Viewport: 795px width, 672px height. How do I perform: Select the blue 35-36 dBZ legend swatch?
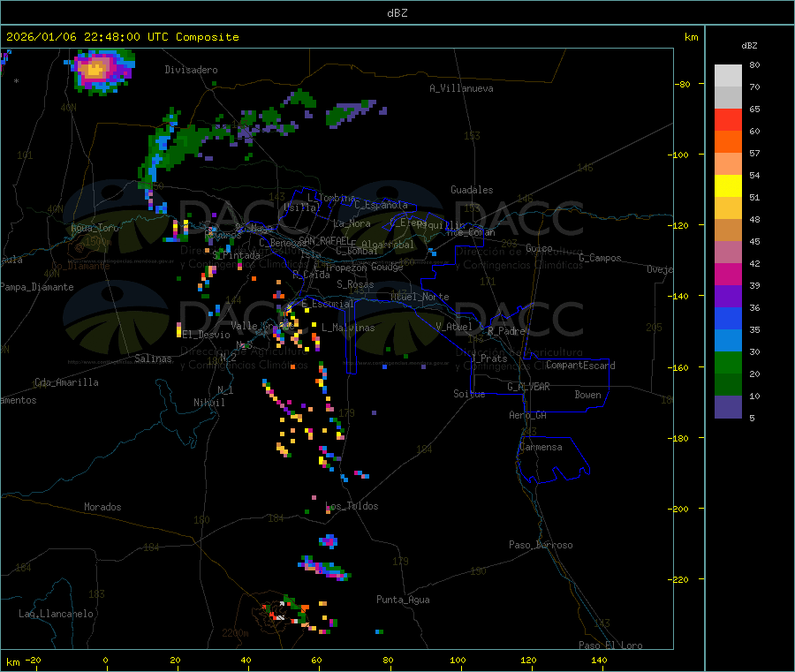[x=728, y=318]
